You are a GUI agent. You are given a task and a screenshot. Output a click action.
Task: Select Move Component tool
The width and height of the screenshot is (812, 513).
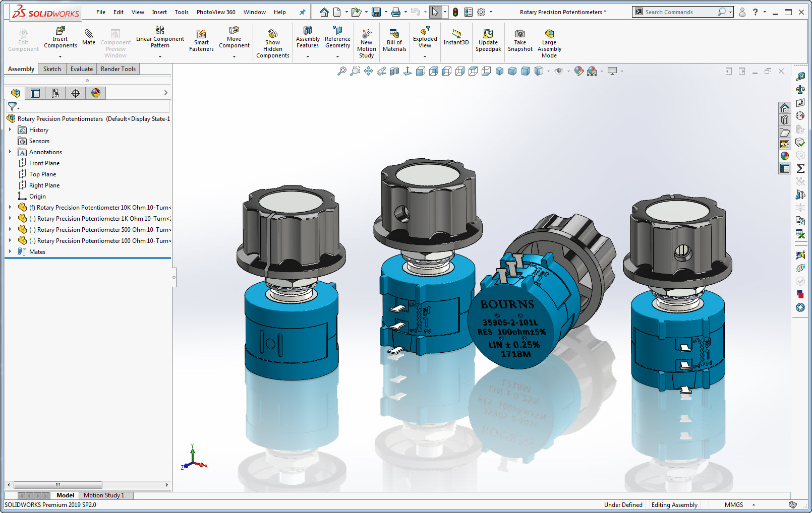234,38
